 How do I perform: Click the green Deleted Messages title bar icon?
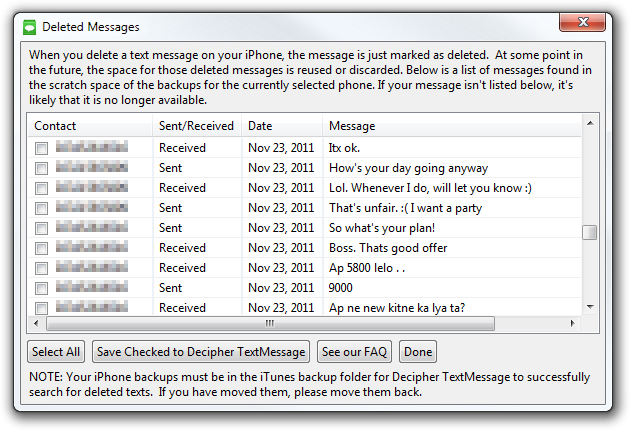click(x=29, y=27)
